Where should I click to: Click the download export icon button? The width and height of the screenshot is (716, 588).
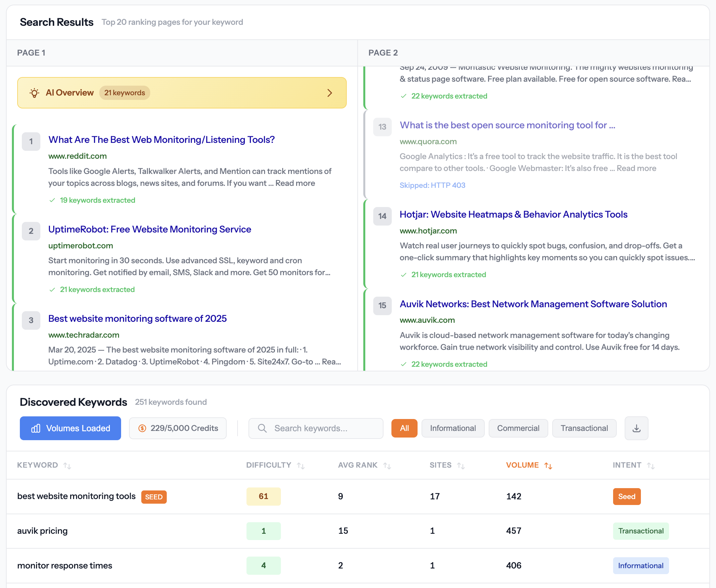[636, 428]
